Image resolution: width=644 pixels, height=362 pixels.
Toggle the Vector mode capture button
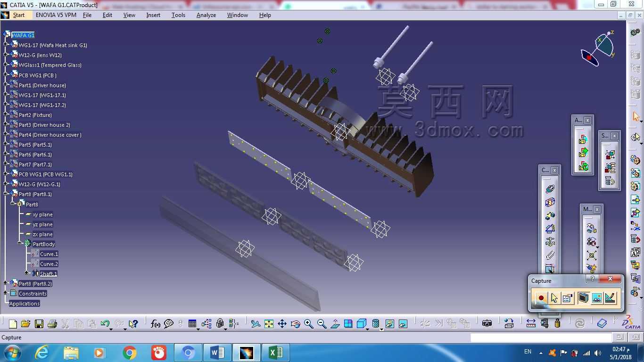click(x=610, y=298)
